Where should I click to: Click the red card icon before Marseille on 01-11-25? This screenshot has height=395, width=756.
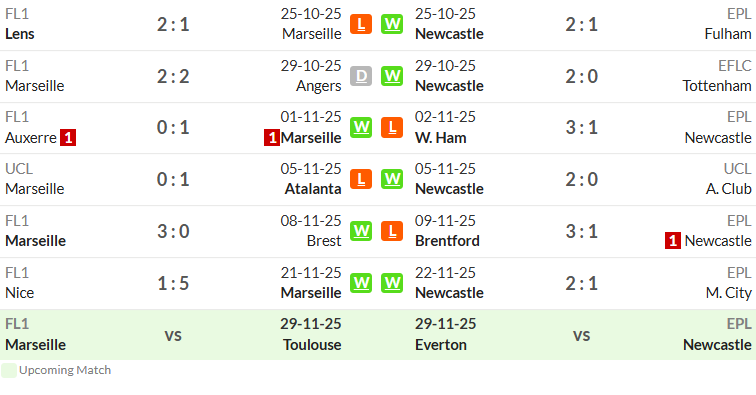coord(272,138)
